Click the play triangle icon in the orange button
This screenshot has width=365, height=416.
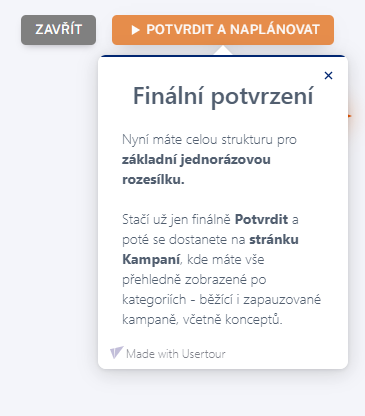(x=135, y=30)
